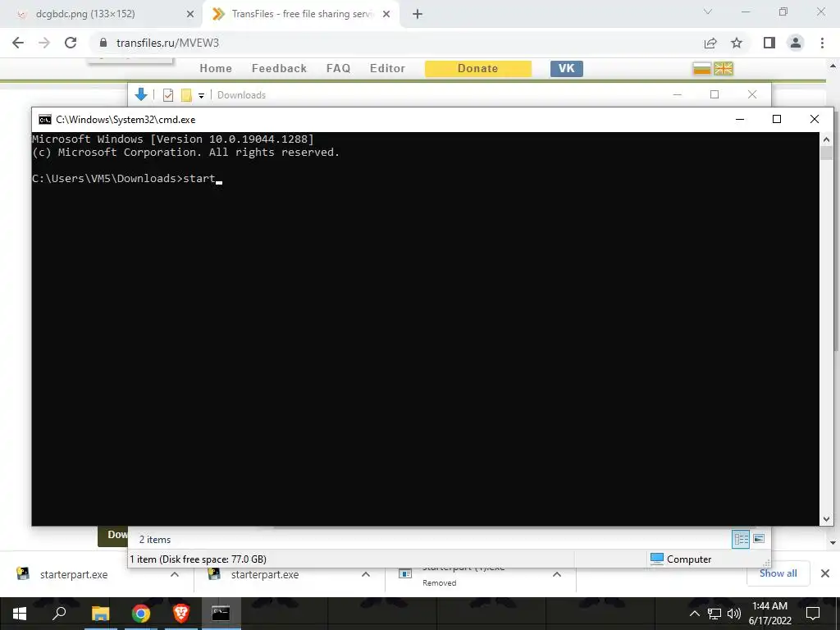Switch Explorer to large icons view

tap(759, 539)
